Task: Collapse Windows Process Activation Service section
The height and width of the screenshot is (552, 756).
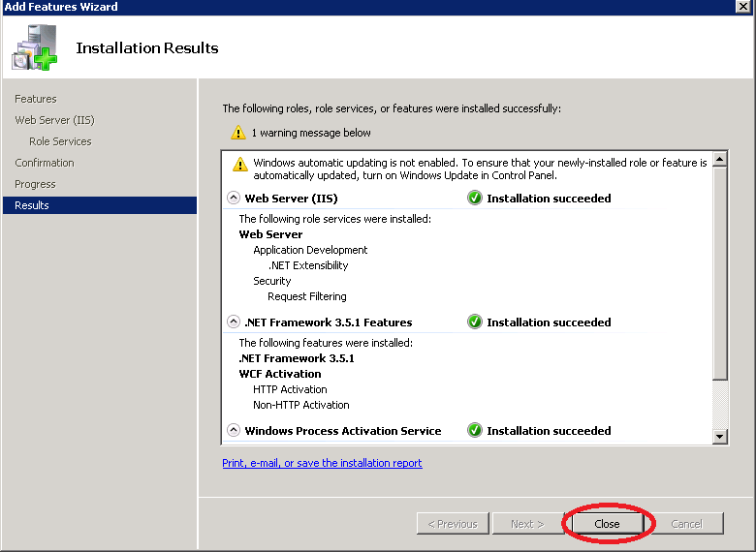Action: [234, 430]
